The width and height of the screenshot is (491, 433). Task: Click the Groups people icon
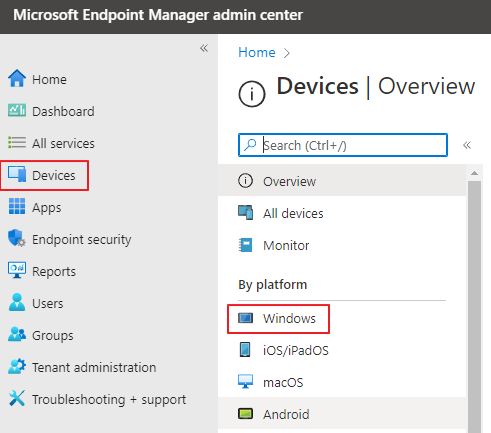(17, 334)
